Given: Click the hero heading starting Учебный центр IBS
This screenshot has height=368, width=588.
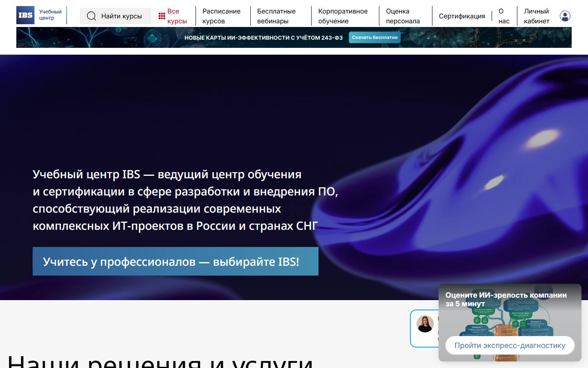Looking at the screenshot, I should [185, 200].
